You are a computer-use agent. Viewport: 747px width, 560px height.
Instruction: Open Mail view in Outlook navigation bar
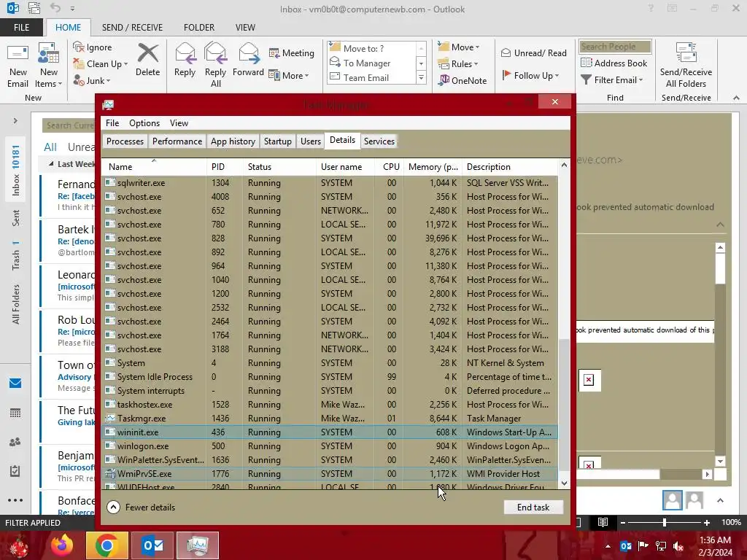[15, 384]
